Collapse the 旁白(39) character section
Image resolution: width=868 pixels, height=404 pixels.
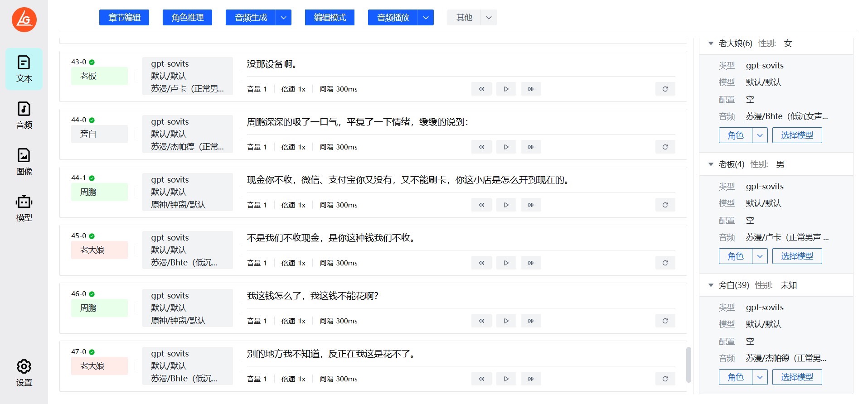click(x=711, y=285)
